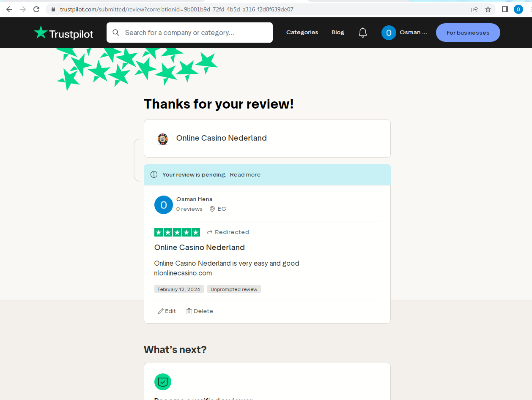Reload the page with the refresh icon
This screenshot has width=532, height=400.
tap(36, 9)
